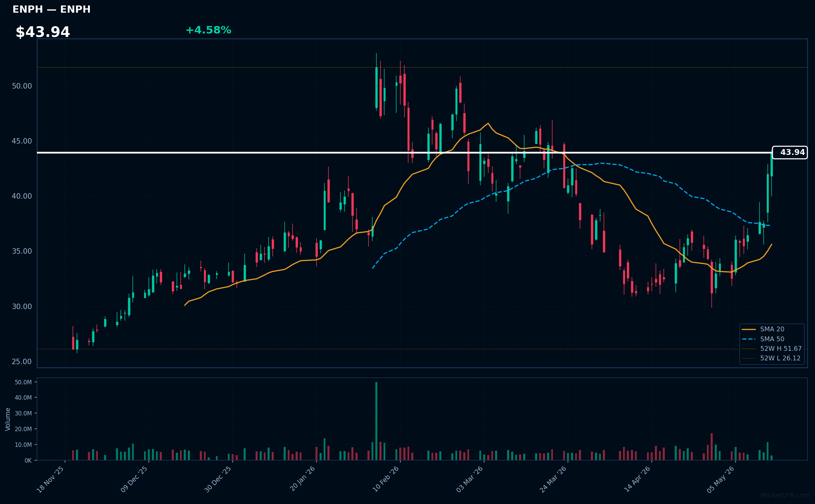The height and width of the screenshot is (504, 815).
Task: Click the 30.00 price axis label
Action: 22,307
